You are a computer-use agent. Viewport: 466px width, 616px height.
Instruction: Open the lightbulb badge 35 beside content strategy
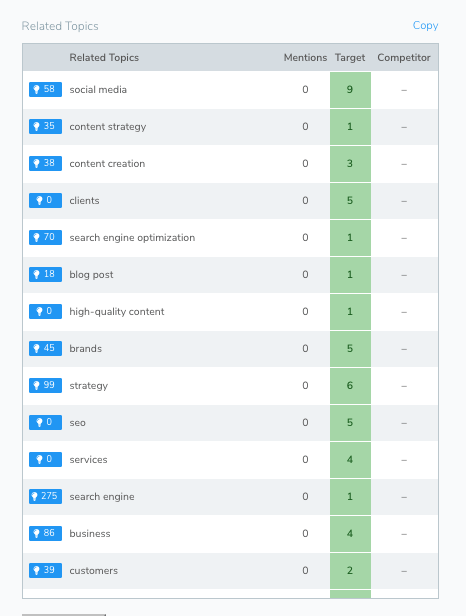45,126
